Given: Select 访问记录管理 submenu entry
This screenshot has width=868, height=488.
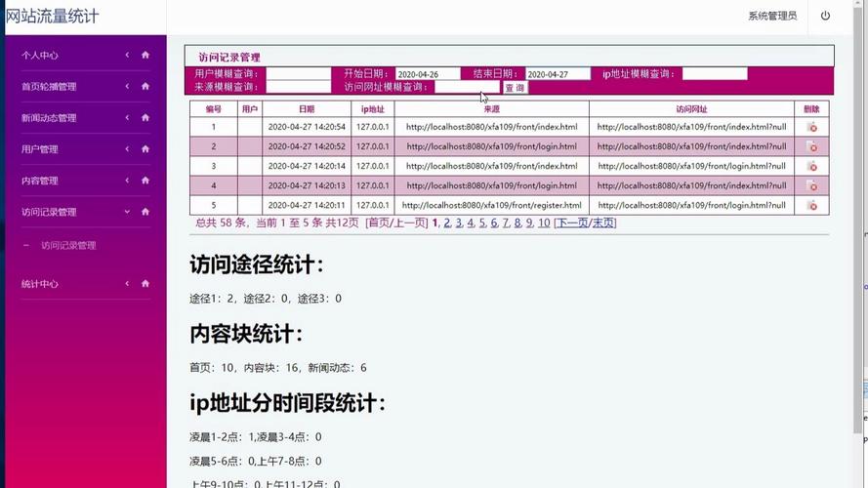Looking at the screenshot, I should [68, 245].
